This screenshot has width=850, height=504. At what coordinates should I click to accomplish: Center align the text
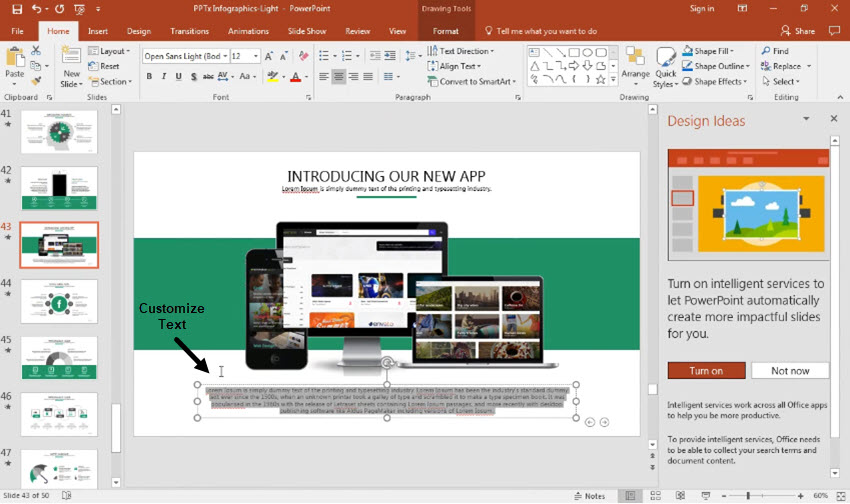(338, 76)
